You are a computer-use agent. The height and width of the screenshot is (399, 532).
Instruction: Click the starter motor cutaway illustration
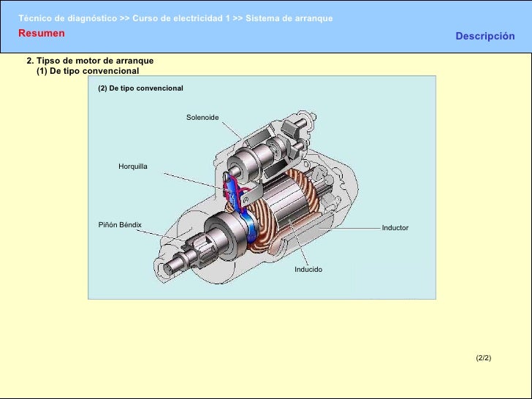[x=256, y=197]
